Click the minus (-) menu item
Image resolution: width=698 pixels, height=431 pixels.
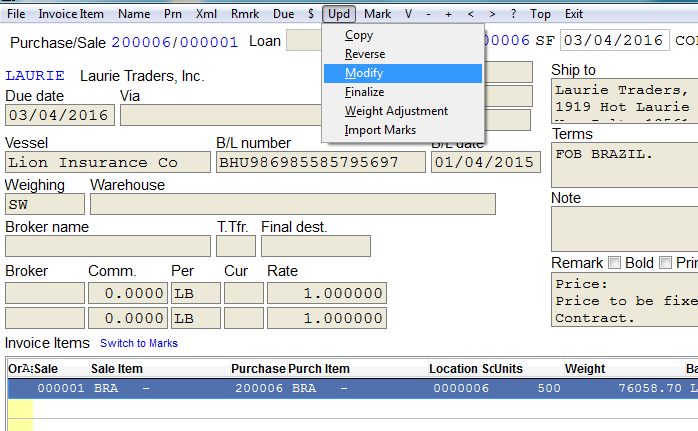click(x=428, y=14)
